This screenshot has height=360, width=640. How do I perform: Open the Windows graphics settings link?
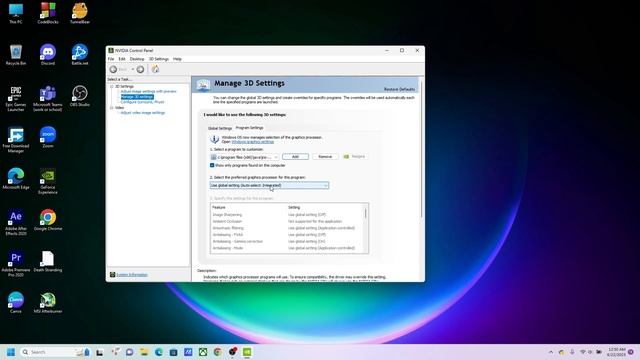coord(253,142)
